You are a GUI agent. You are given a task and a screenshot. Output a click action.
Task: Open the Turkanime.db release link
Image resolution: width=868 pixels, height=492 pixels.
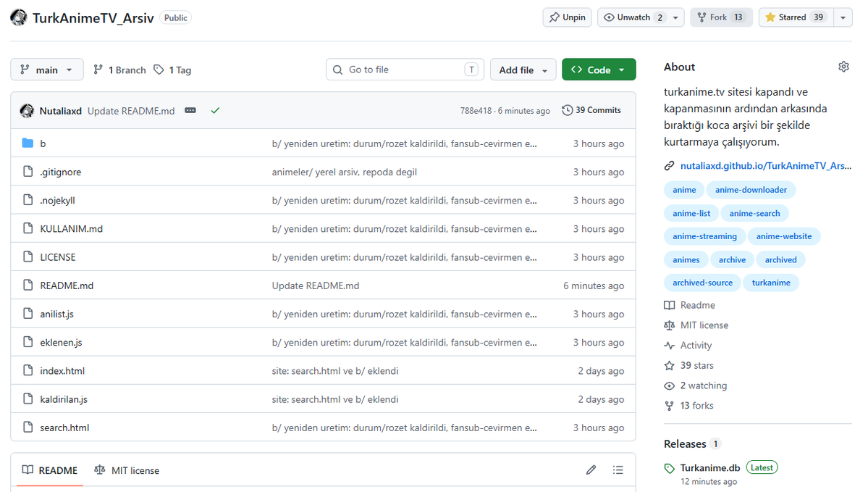click(710, 468)
